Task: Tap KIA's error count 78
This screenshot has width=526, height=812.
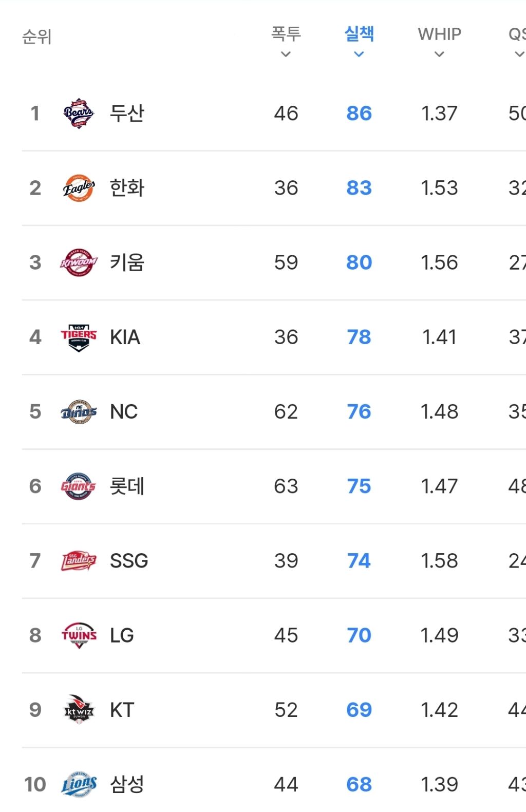Action: pyautogui.click(x=359, y=337)
